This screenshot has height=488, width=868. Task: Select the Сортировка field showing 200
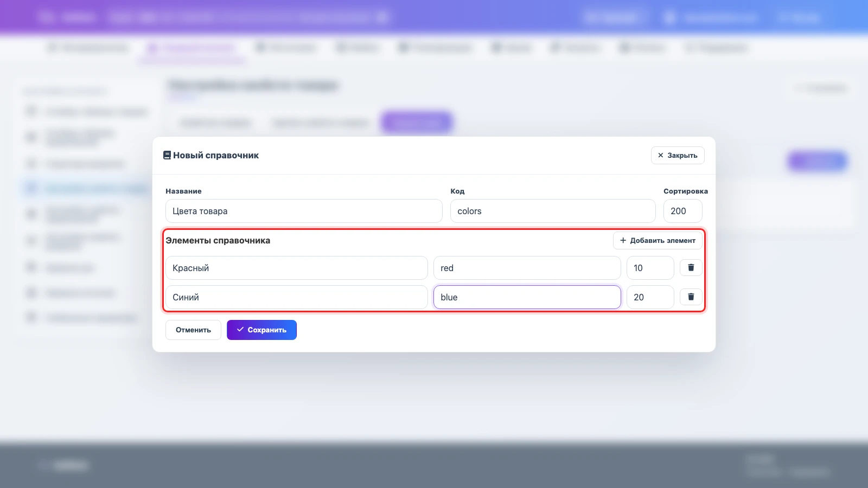[682, 211]
